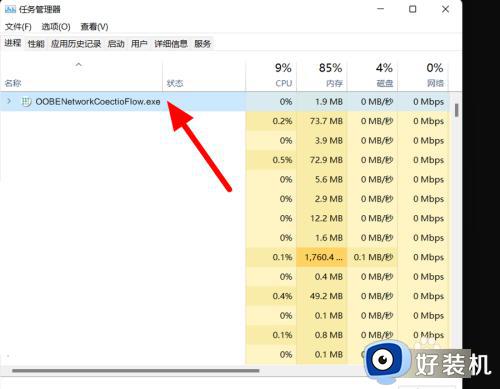
Task: Open the 文件(F) menu
Action: click(x=18, y=27)
